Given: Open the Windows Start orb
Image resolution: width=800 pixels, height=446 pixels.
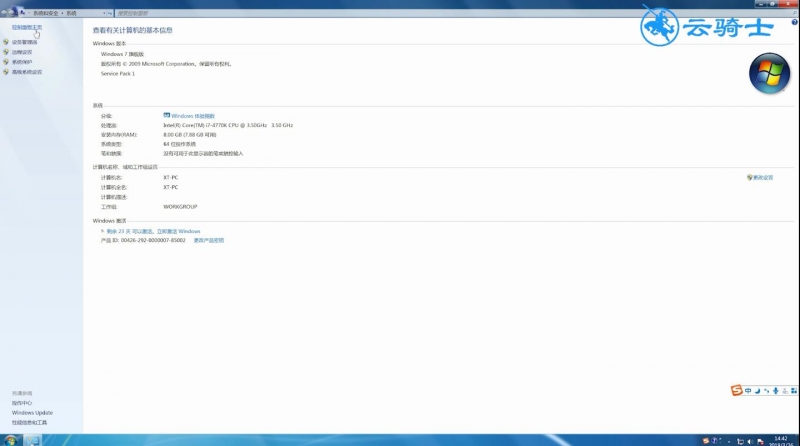Looking at the screenshot, I should (x=10, y=440).
